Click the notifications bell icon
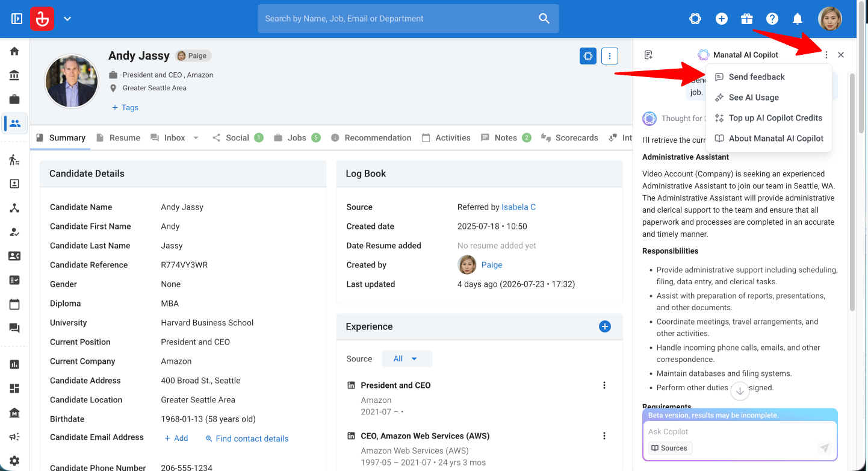 [x=798, y=19]
